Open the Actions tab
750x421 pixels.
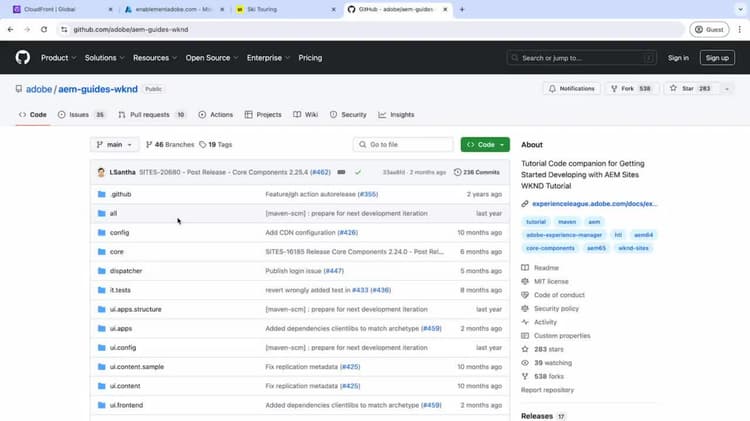216,114
